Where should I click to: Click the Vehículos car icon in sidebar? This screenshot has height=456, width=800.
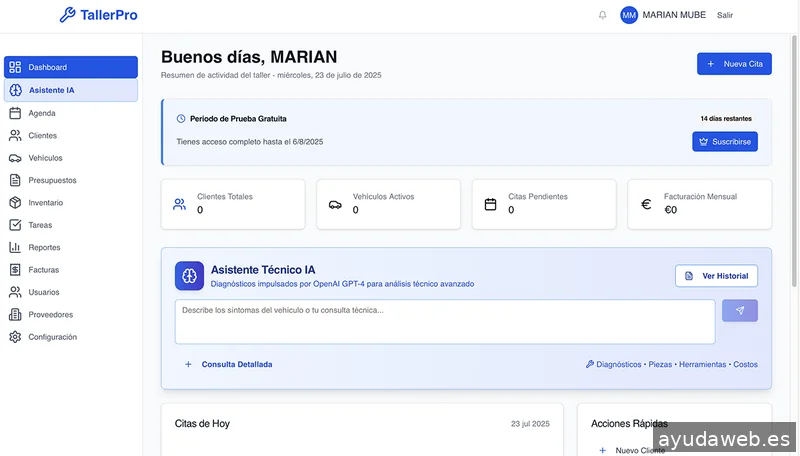point(15,158)
